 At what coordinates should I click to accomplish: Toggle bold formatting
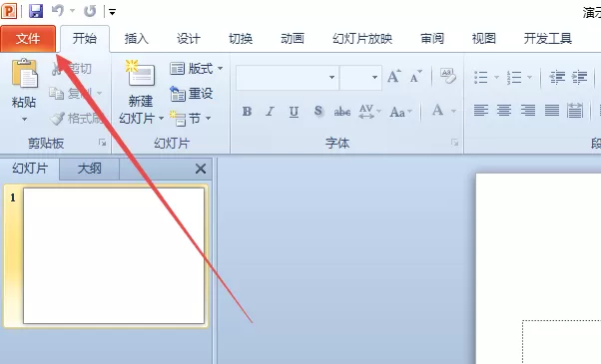click(x=247, y=112)
